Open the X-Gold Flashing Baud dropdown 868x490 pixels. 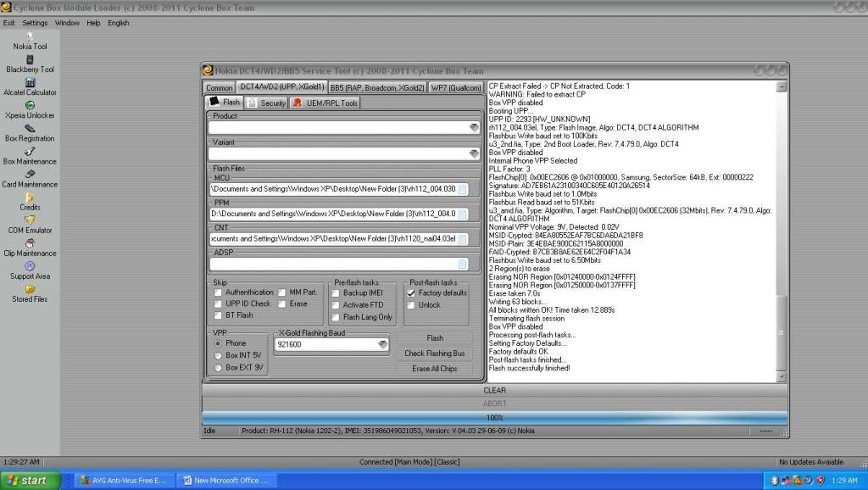click(382, 345)
